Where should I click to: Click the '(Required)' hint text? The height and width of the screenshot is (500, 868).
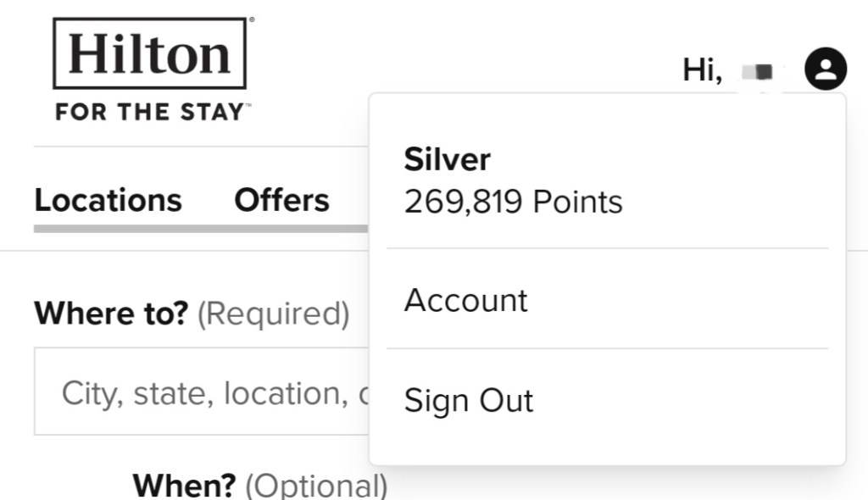click(x=273, y=314)
